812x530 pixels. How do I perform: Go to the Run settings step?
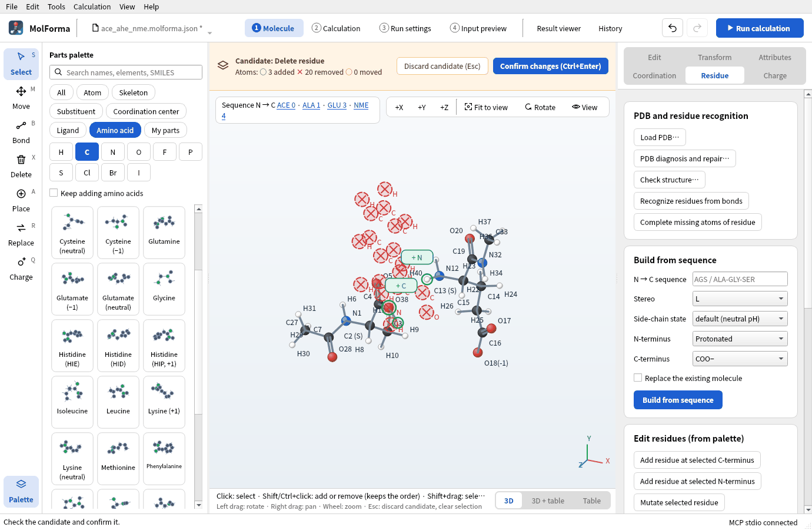click(x=405, y=28)
